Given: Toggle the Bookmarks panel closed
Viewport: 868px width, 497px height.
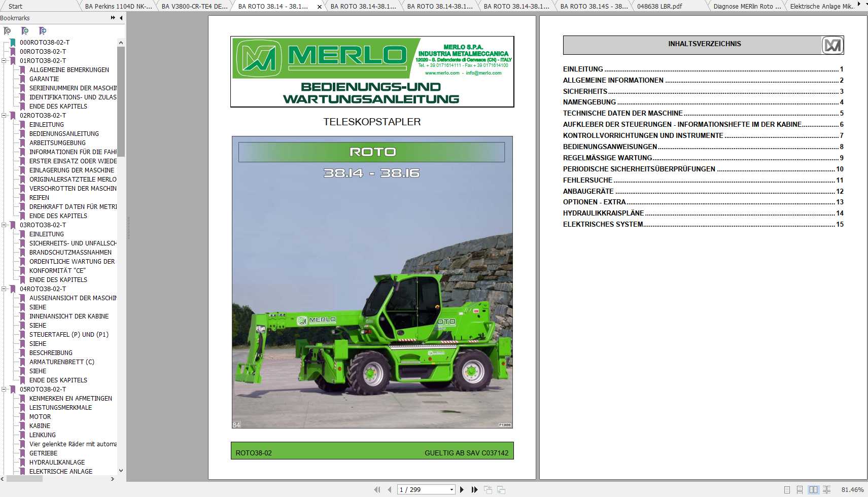Looking at the screenshot, I should (121, 18).
